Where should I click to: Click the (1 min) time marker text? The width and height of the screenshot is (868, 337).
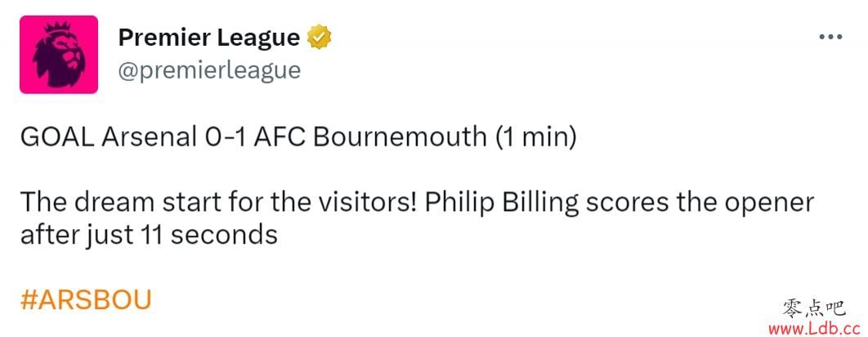click(535, 137)
